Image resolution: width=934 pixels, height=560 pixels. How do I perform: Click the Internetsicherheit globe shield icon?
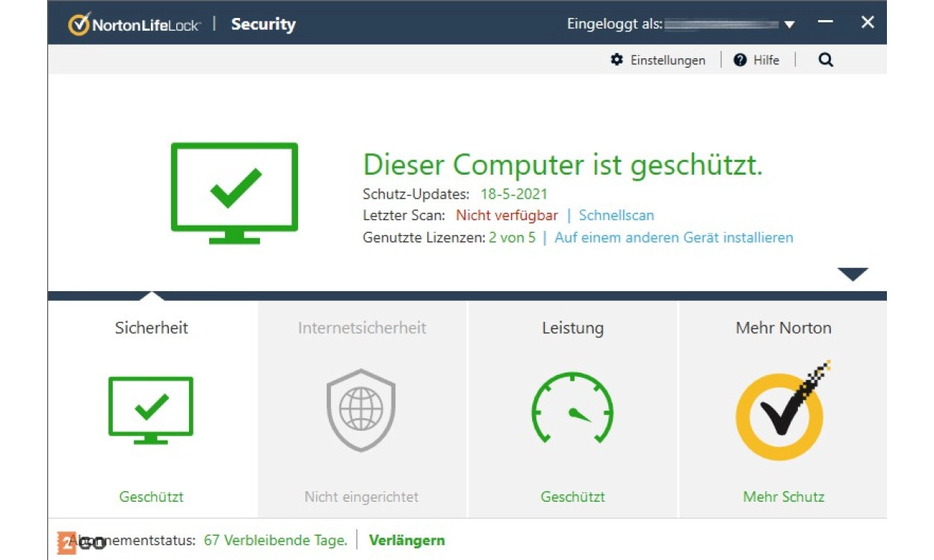361,410
